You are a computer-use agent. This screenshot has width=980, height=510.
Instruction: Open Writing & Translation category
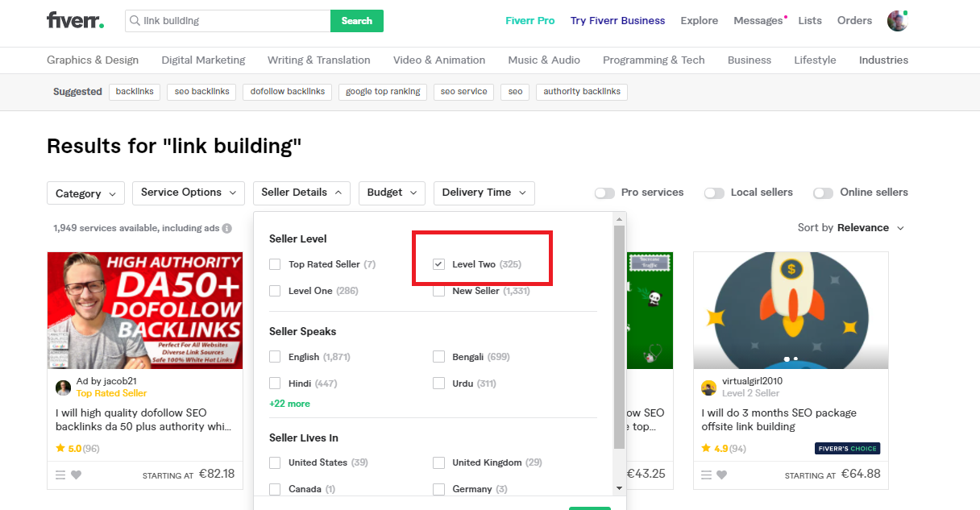319,60
